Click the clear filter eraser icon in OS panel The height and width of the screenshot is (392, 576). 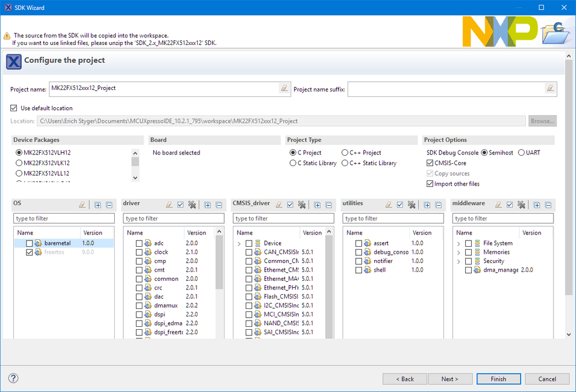click(x=82, y=205)
